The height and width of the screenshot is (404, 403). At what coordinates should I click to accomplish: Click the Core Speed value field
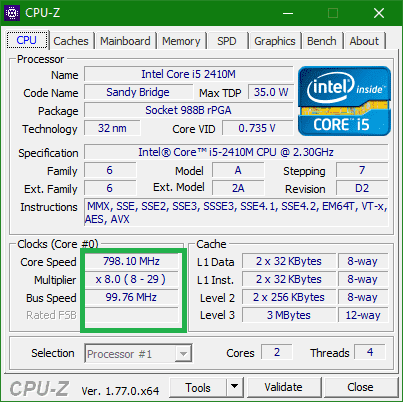pyautogui.click(x=132, y=261)
